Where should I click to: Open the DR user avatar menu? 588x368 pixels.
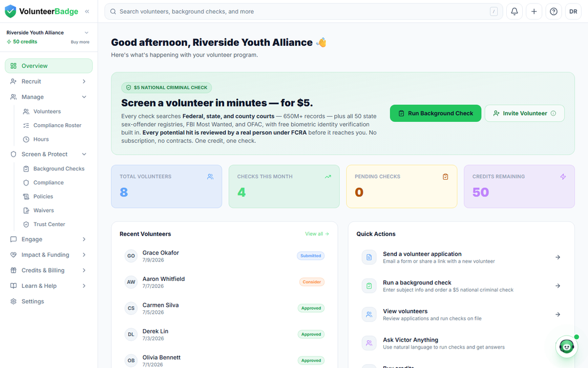[x=573, y=11]
